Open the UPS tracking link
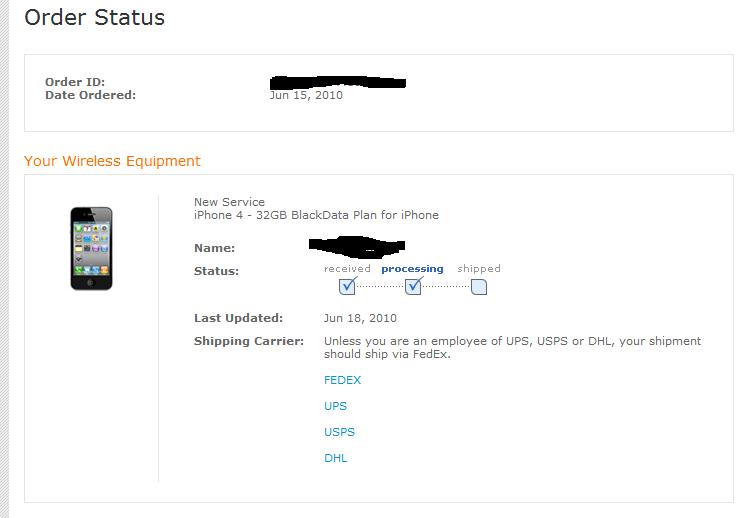This screenshot has height=518, width=741. (336, 406)
